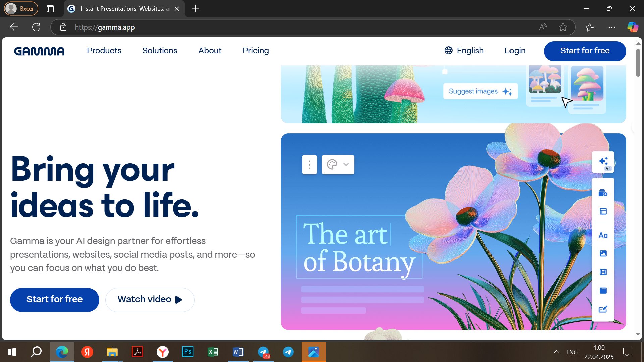Open the Solutions menu
This screenshot has height=362, width=644.
click(x=160, y=51)
